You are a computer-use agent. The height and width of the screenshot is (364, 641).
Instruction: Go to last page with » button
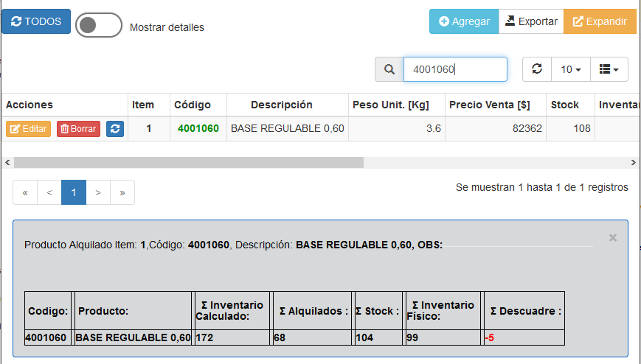[x=122, y=192]
